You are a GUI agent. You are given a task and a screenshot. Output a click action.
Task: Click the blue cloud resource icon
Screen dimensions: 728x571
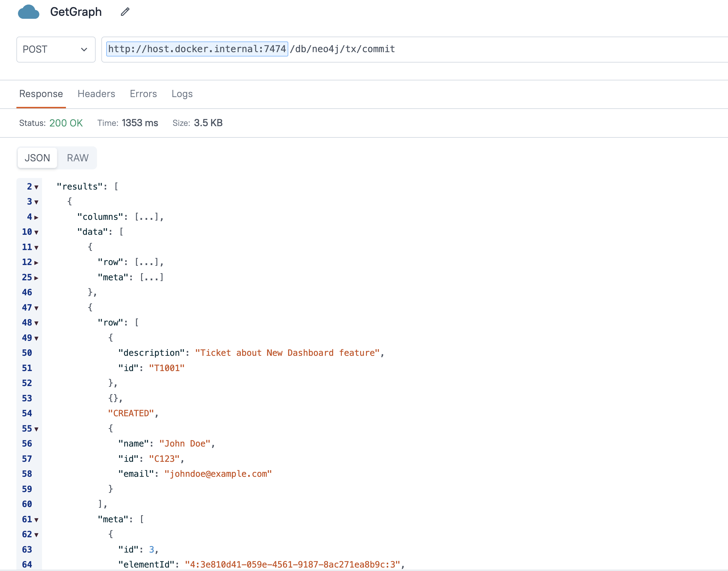(29, 12)
